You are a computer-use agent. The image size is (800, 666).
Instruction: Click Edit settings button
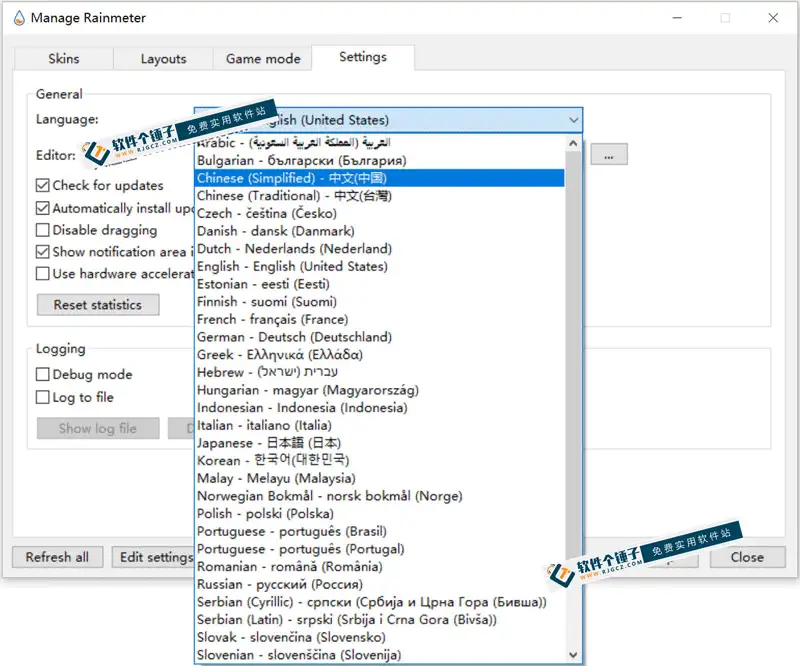coord(153,557)
